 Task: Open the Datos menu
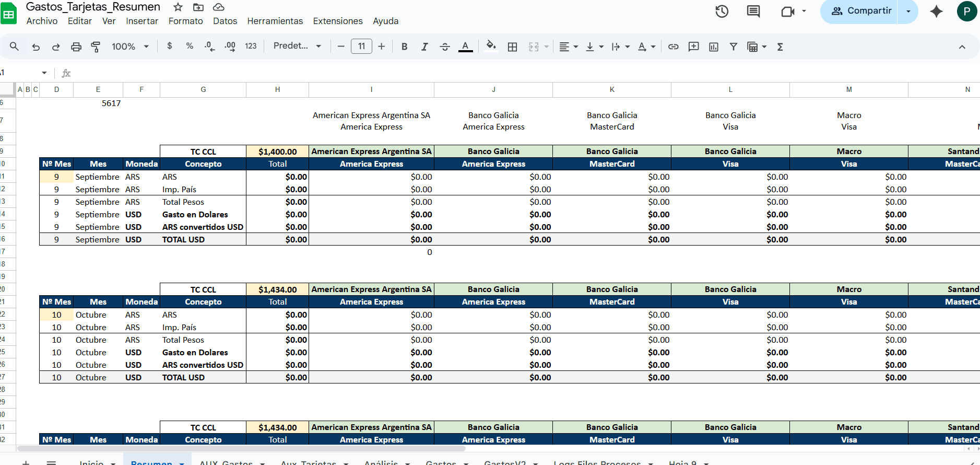tap(225, 21)
